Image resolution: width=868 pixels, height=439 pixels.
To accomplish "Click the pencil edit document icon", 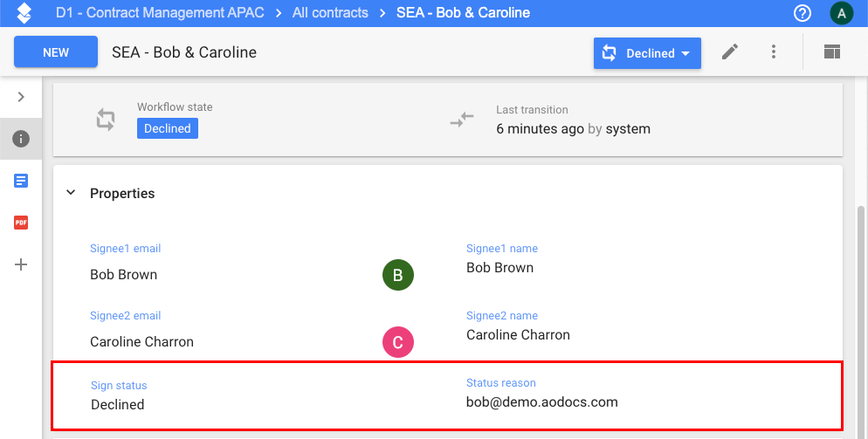I will coord(730,52).
